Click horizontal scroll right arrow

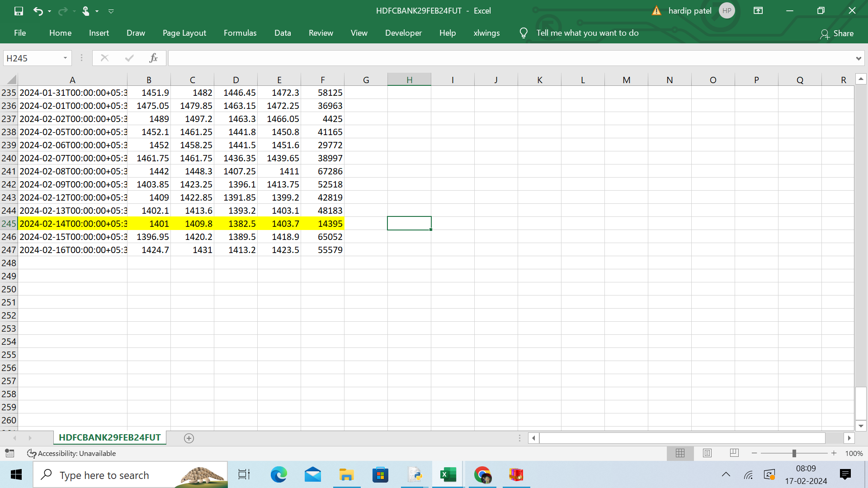[x=849, y=438]
